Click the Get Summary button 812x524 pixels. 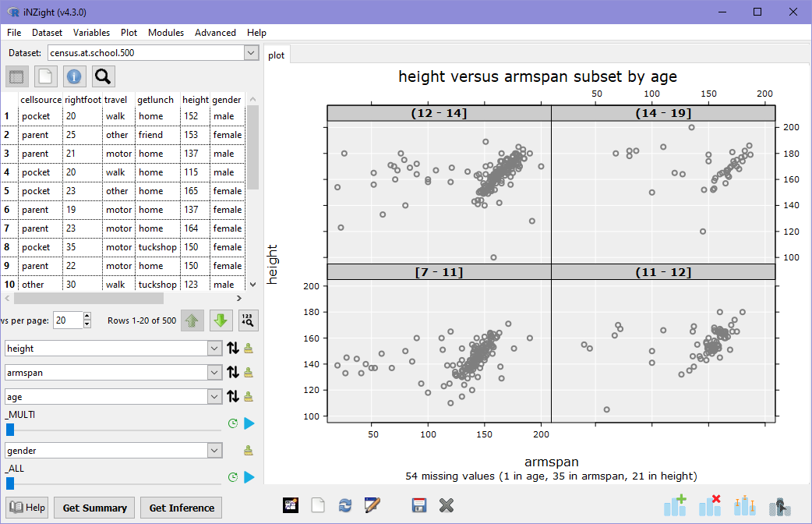(94, 508)
